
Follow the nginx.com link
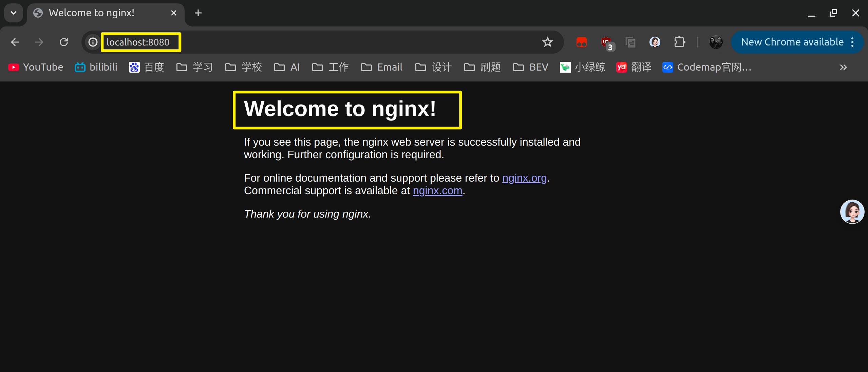click(437, 191)
